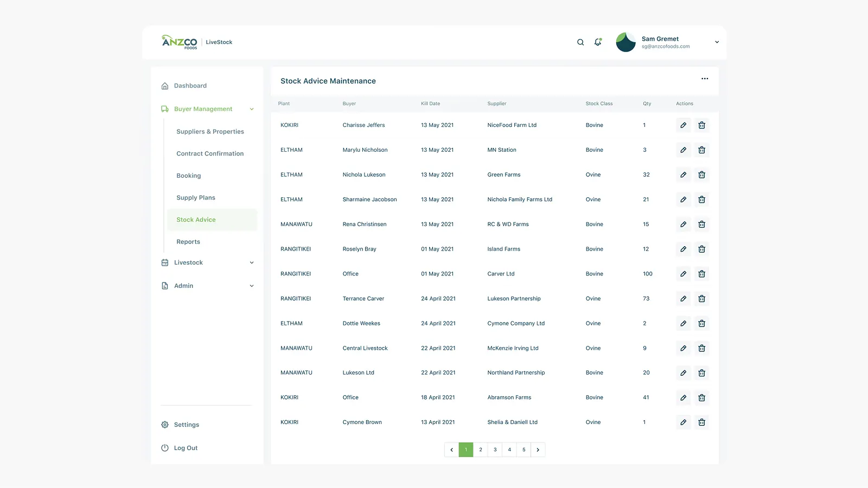Go to the previous page arrow

[x=451, y=450]
